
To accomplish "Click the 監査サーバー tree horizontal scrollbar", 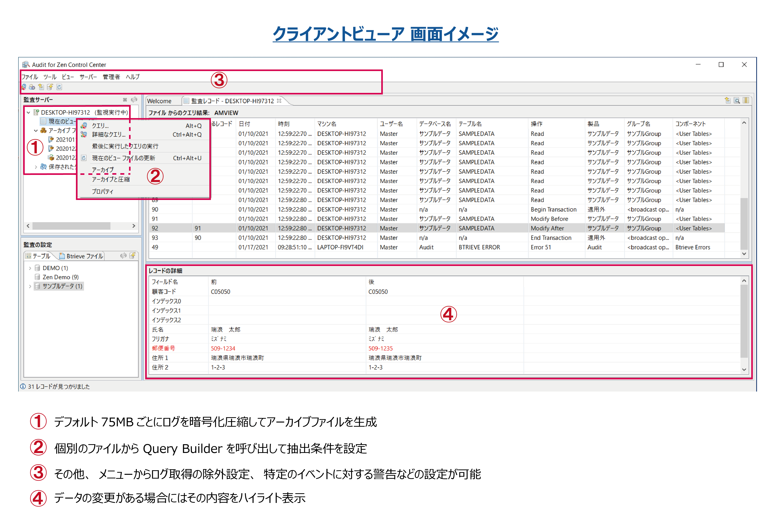I will pyautogui.click(x=71, y=226).
